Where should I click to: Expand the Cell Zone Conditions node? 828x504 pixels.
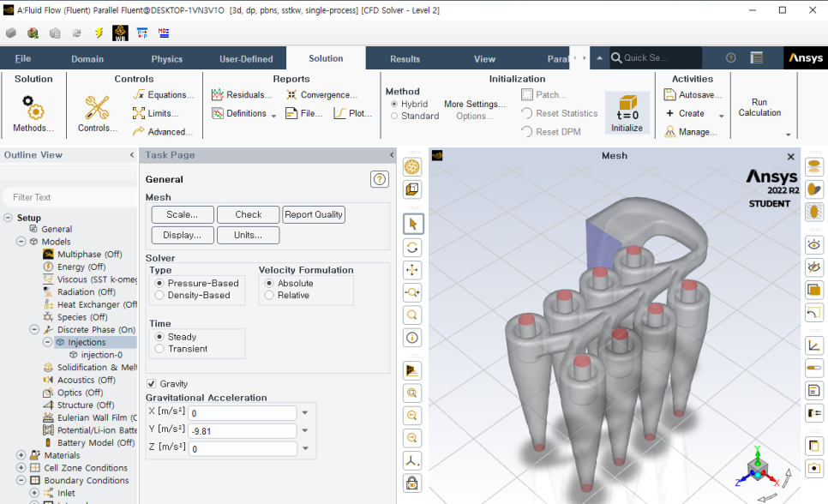click(x=21, y=467)
